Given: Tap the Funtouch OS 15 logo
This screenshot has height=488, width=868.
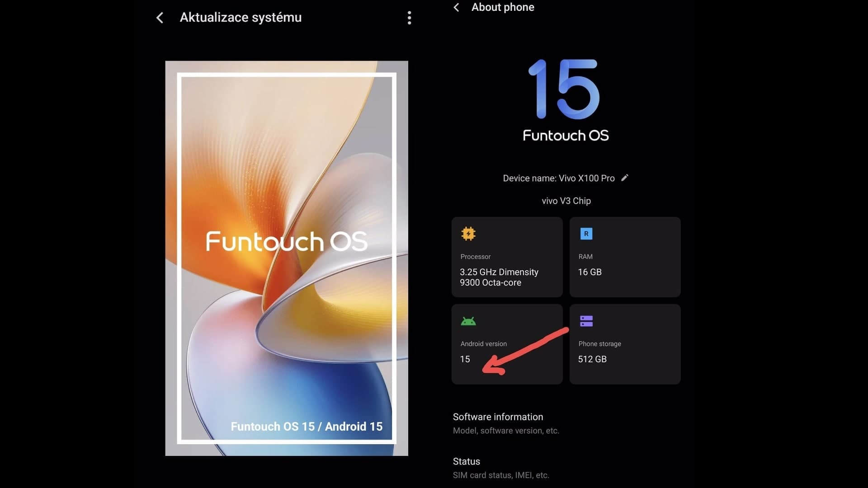Looking at the screenshot, I should tap(565, 100).
